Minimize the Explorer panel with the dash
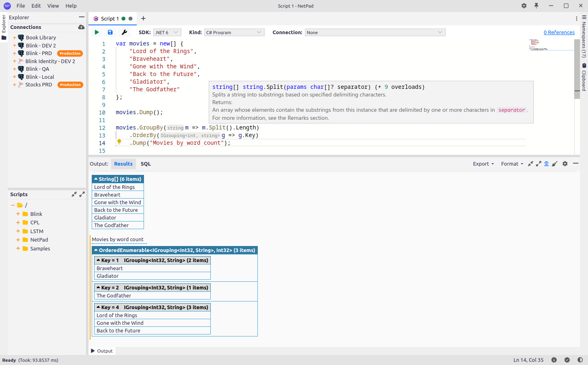 point(82,17)
